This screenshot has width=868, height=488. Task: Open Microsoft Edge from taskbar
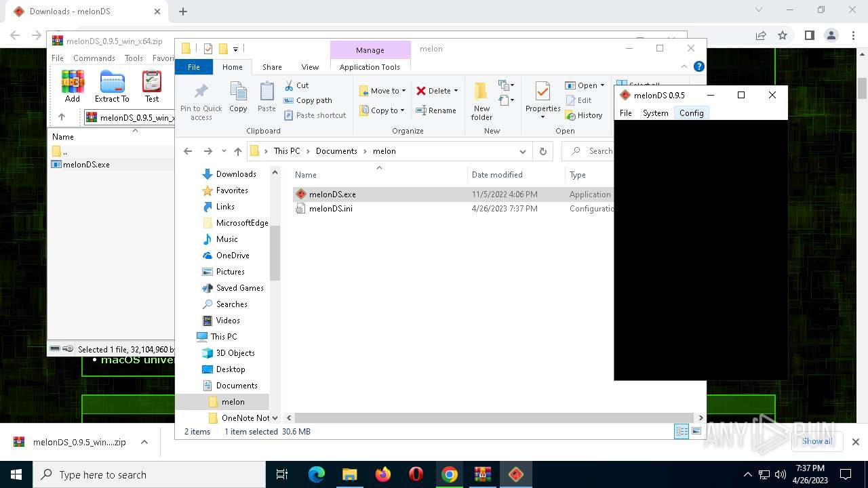317,474
